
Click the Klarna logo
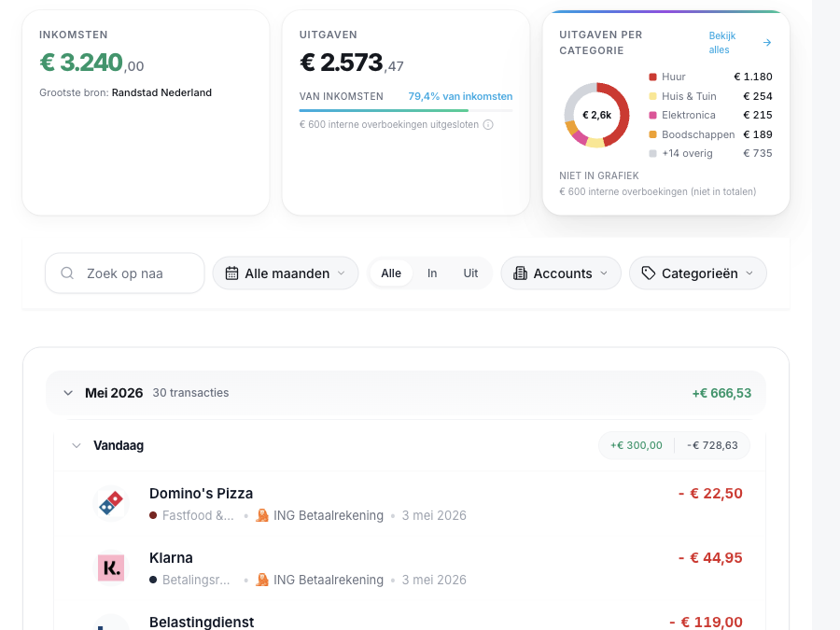pos(111,567)
